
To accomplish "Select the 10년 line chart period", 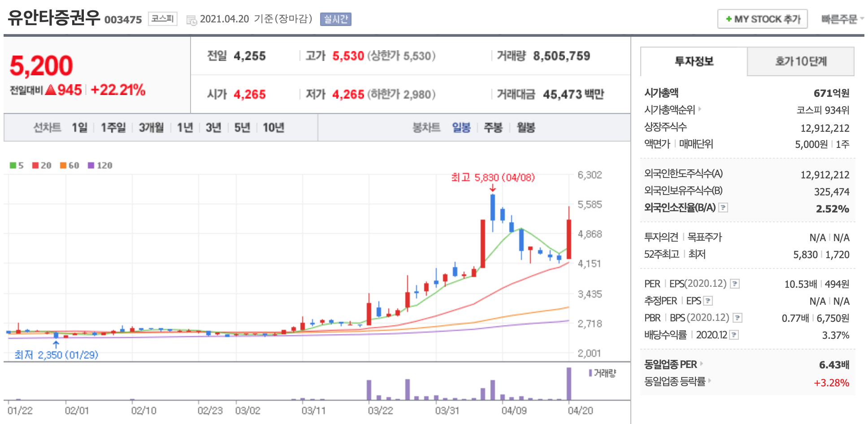I will point(273,128).
